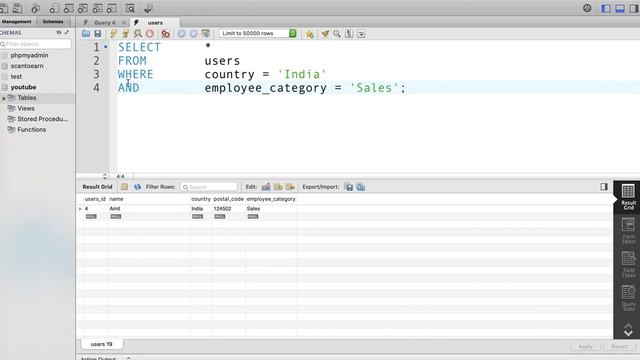Select phpmyadmin schema
The width and height of the screenshot is (640, 360).
tap(29, 55)
